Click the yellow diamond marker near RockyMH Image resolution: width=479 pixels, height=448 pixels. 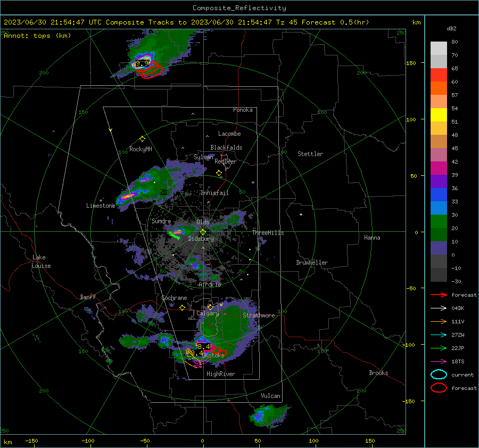tap(142, 139)
